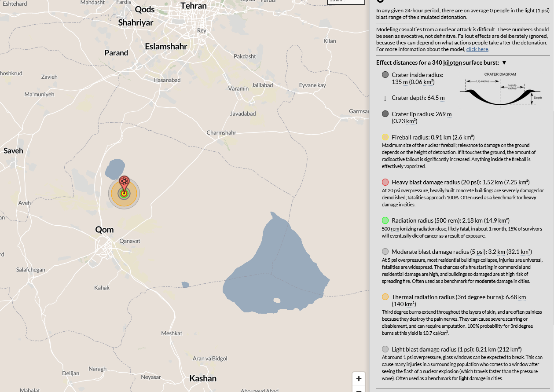The width and height of the screenshot is (554, 392).
Task: Click the Aran va Bidgol town label
Action: [210, 359]
